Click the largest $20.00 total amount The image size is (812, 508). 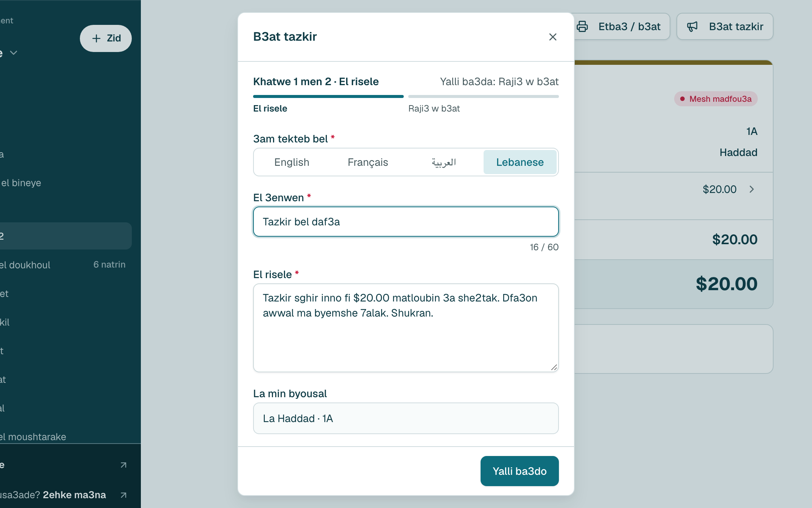click(x=727, y=284)
